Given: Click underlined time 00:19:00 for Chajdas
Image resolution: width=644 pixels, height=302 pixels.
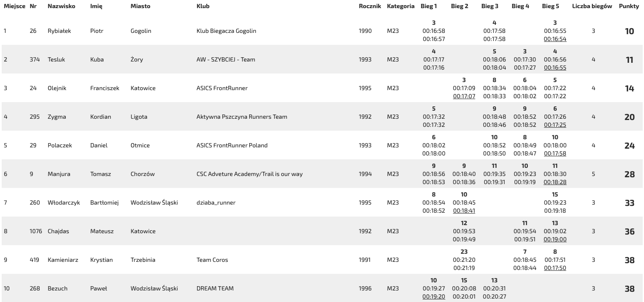Looking at the screenshot, I should pyautogui.click(x=555, y=240).
